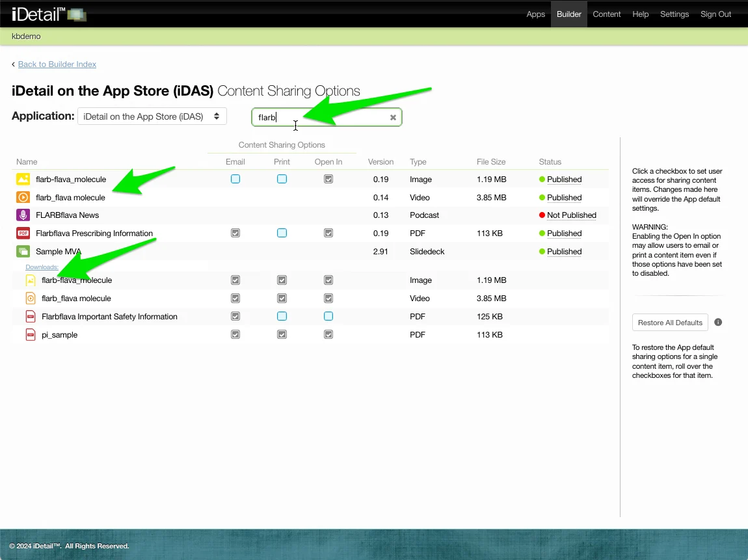The width and height of the screenshot is (748, 560).
Task: Check Print for Flarbflava Important Safety Information
Action: pos(282,316)
